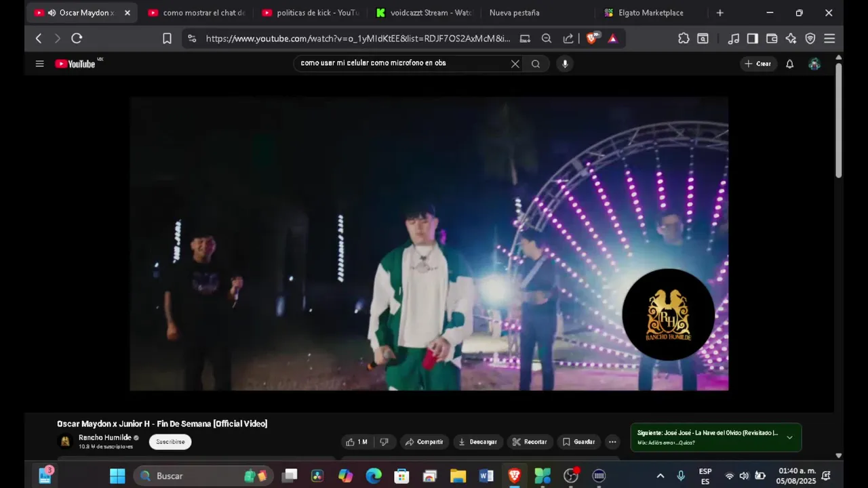Image resolution: width=868 pixels, height=488 pixels.
Task: Show hidden system tray icons
Action: point(660,476)
